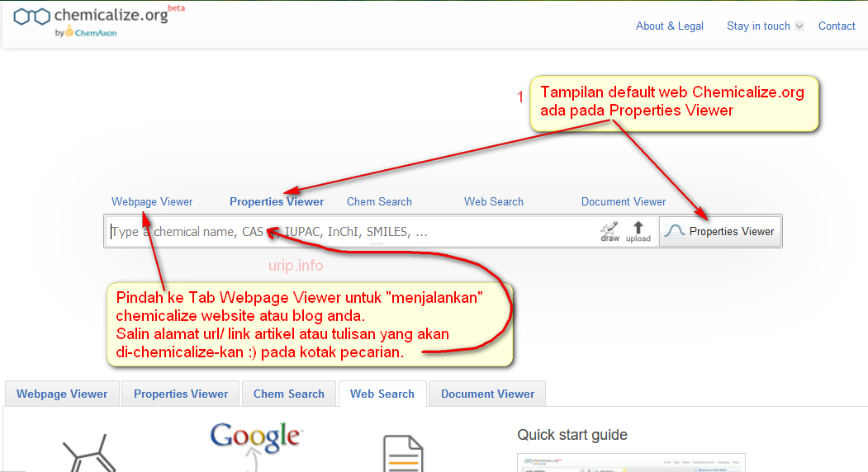Image resolution: width=868 pixels, height=472 pixels.
Task: Click the chemicalize.org hexagon logo
Action: coord(31,17)
